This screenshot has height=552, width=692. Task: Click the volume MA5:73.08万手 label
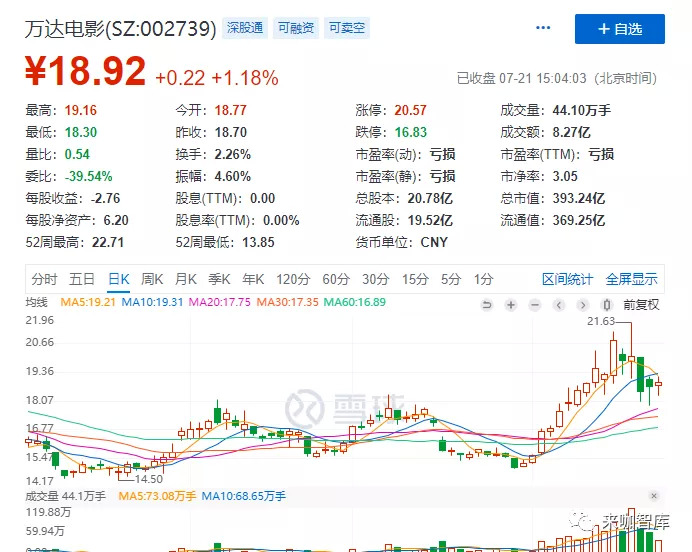157,496
